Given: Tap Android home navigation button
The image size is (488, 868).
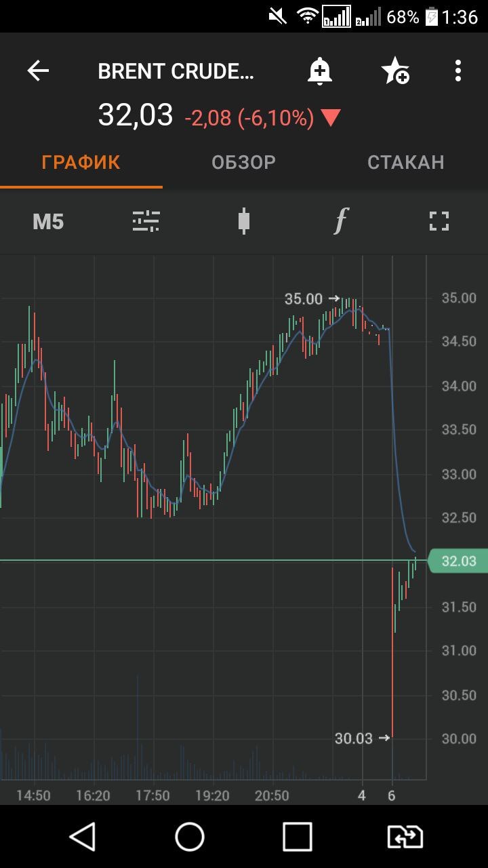Looking at the screenshot, I should [x=190, y=837].
